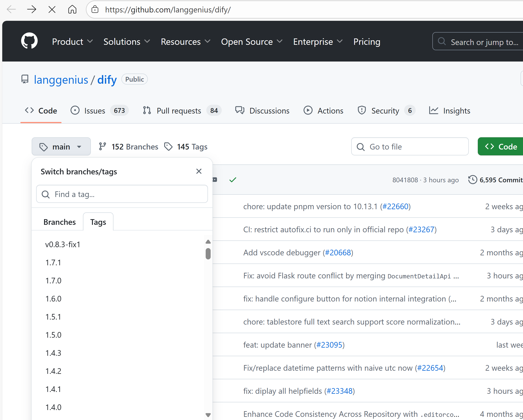Viewport: 523px width, 420px height.
Task: Click the commit history clock icon
Action: coord(473,180)
